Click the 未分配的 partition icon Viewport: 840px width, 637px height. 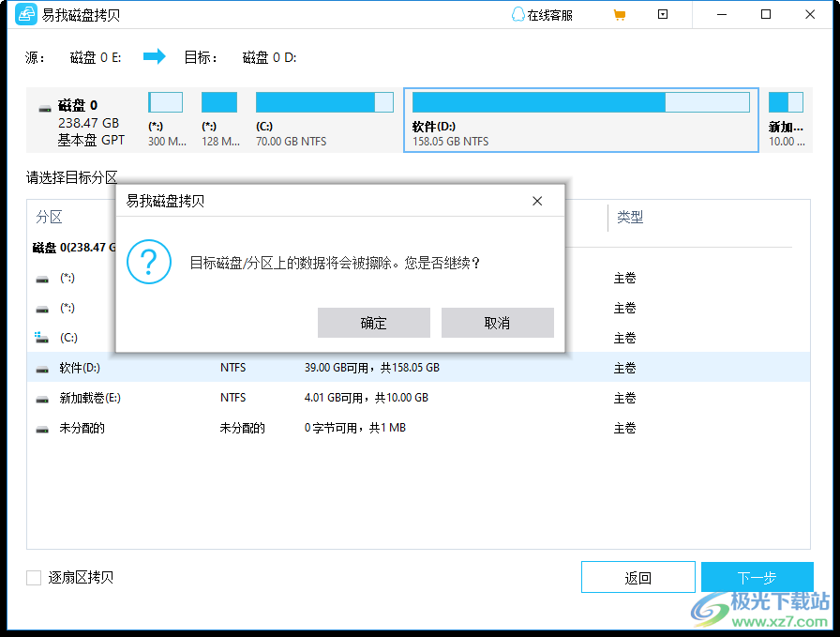(x=41, y=428)
